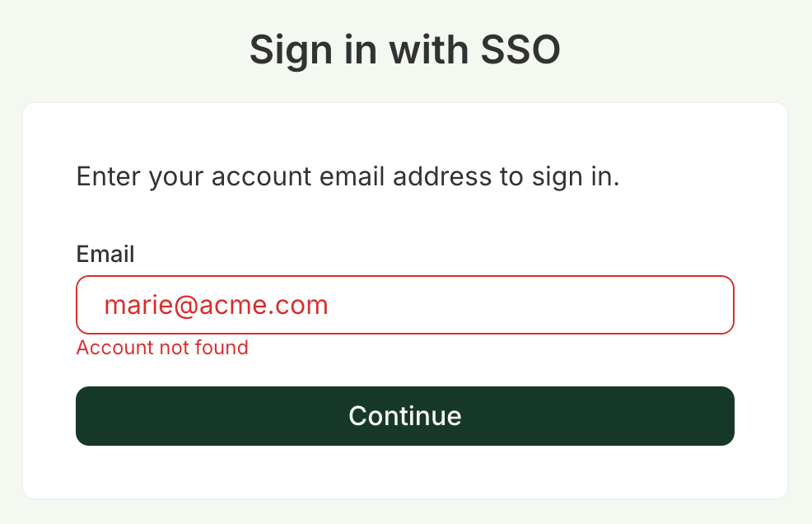Viewport: 812px width, 524px height.
Task: Submit the form with the dark green button
Action: click(x=404, y=416)
